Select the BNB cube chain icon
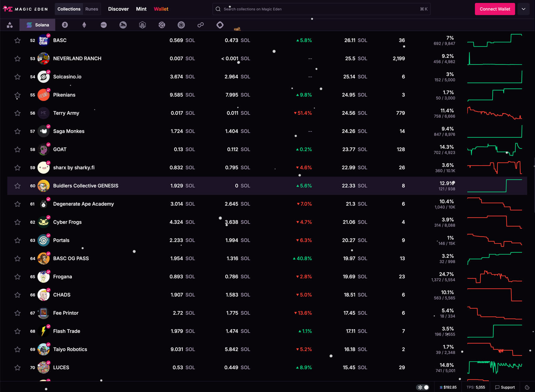535x392 pixels. (x=181, y=25)
